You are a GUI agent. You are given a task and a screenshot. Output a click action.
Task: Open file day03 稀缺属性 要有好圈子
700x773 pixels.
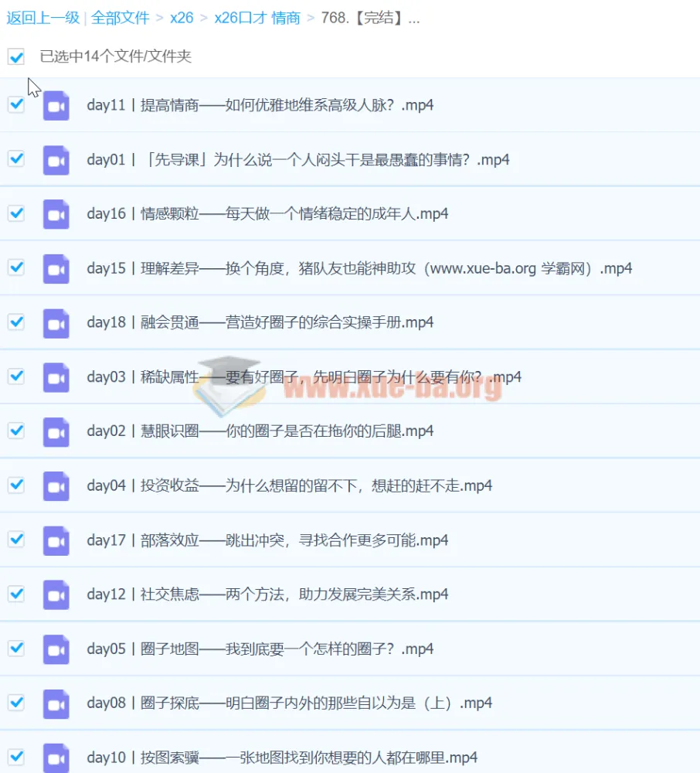click(x=304, y=377)
